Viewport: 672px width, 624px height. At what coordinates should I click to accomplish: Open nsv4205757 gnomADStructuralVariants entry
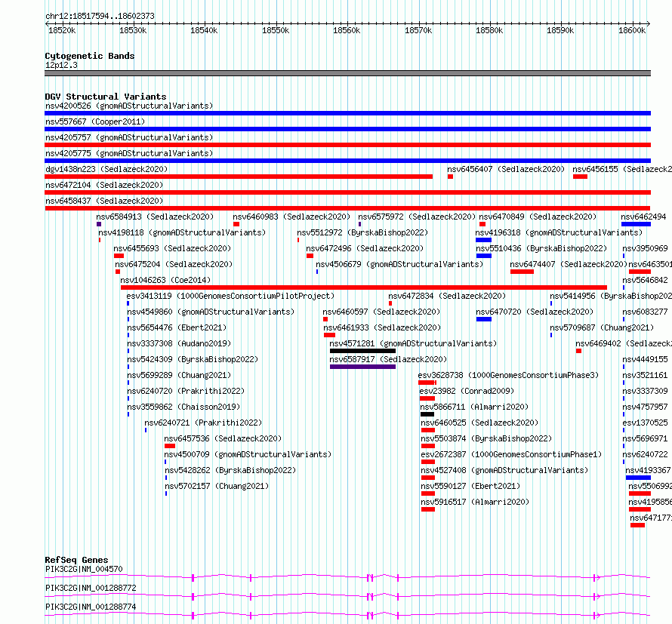(x=129, y=137)
